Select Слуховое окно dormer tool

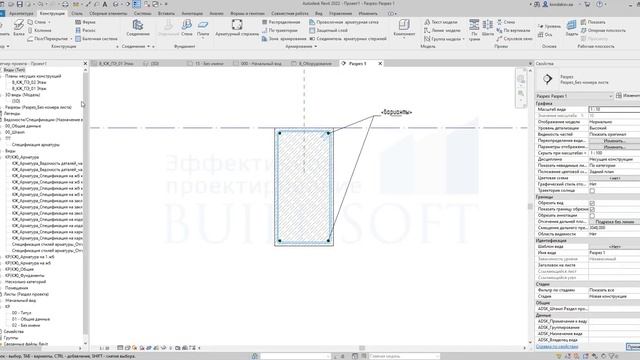[514, 39]
